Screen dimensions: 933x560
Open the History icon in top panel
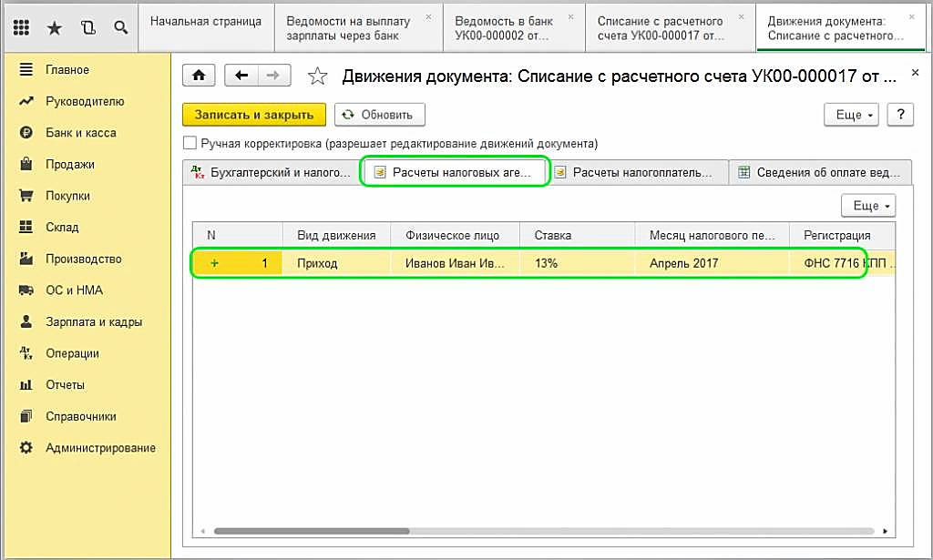click(88, 27)
